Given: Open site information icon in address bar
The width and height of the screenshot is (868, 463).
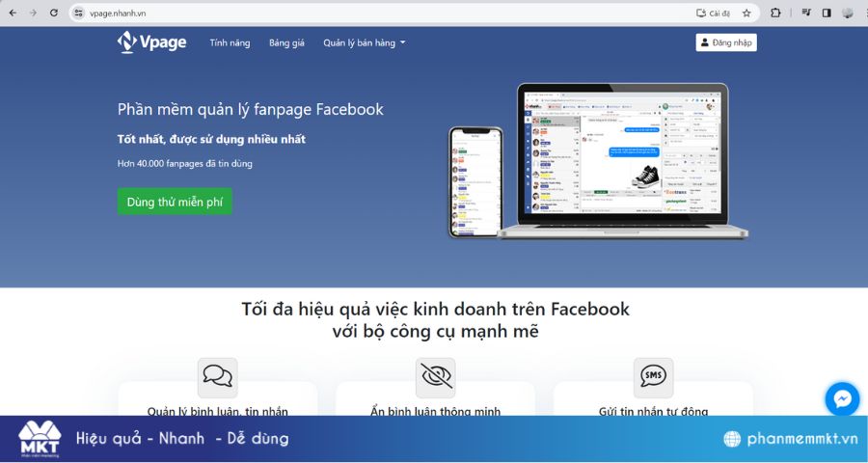Looking at the screenshot, I should (x=79, y=13).
